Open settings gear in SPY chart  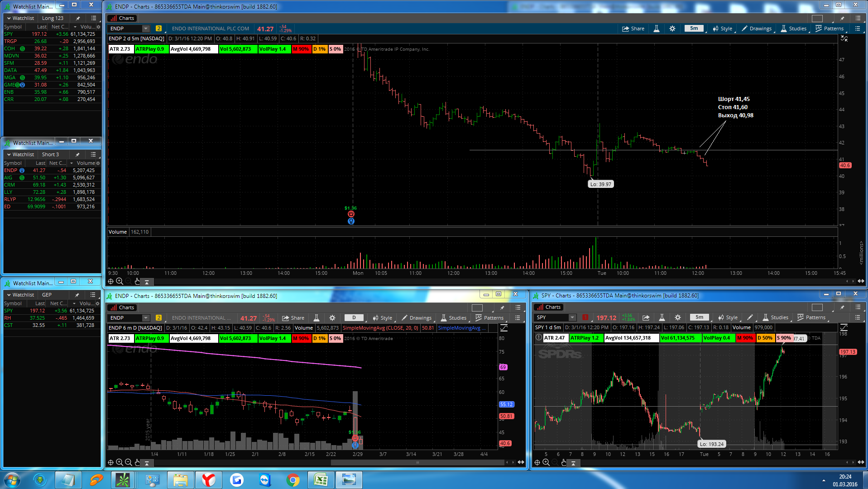click(678, 317)
